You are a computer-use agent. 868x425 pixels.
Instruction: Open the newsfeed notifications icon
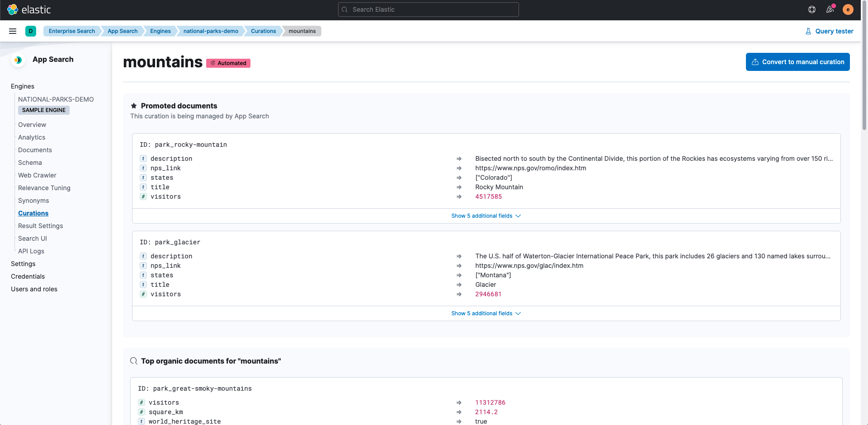830,9
